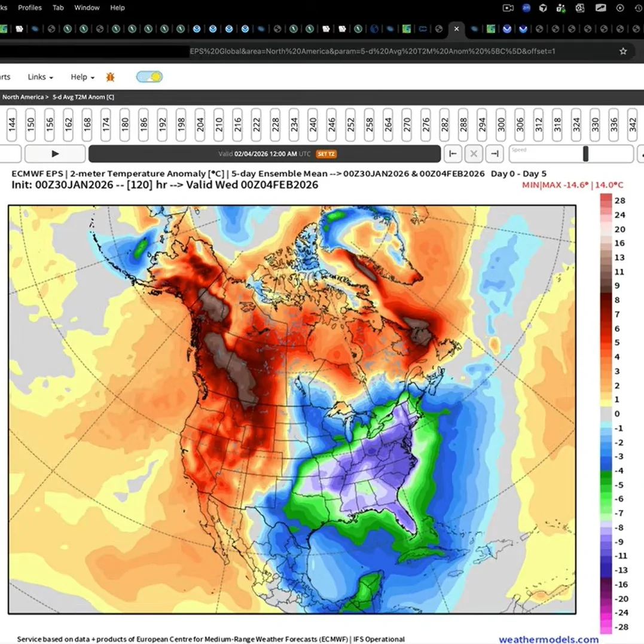
Task: Select forecast hour 150
Action: click(x=30, y=124)
